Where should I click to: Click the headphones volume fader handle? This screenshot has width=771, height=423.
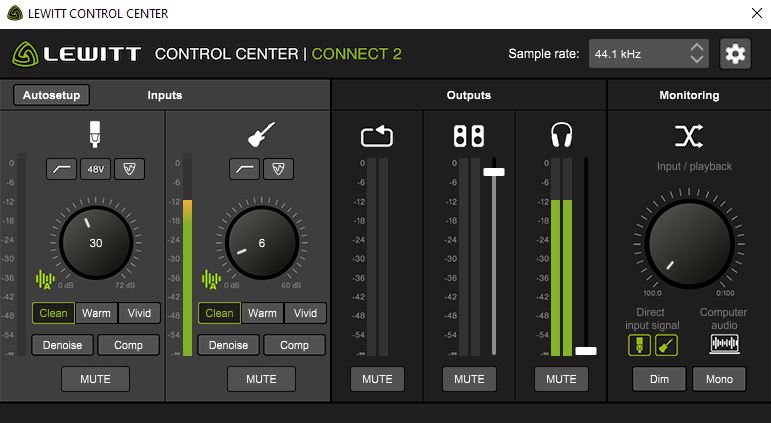tap(586, 351)
